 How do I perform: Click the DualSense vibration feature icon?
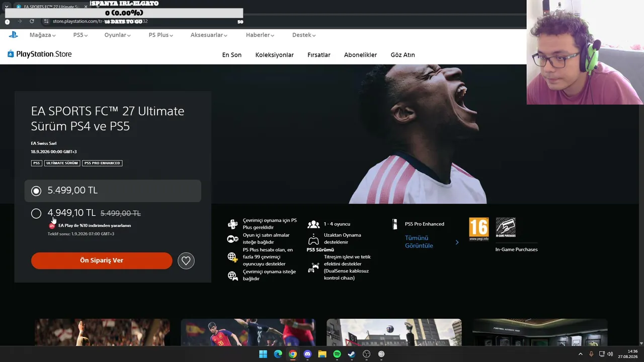[313, 267]
